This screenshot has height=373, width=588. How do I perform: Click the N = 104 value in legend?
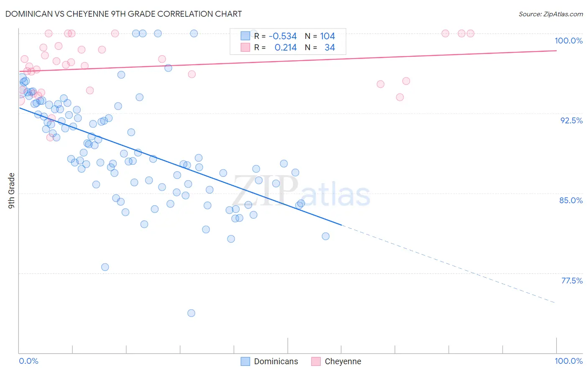point(320,36)
